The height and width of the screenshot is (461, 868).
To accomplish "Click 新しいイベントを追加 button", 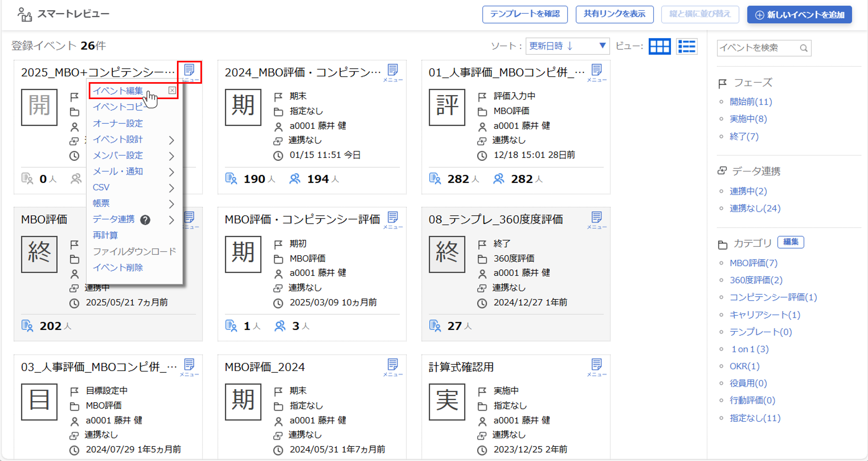I will pyautogui.click(x=799, y=14).
